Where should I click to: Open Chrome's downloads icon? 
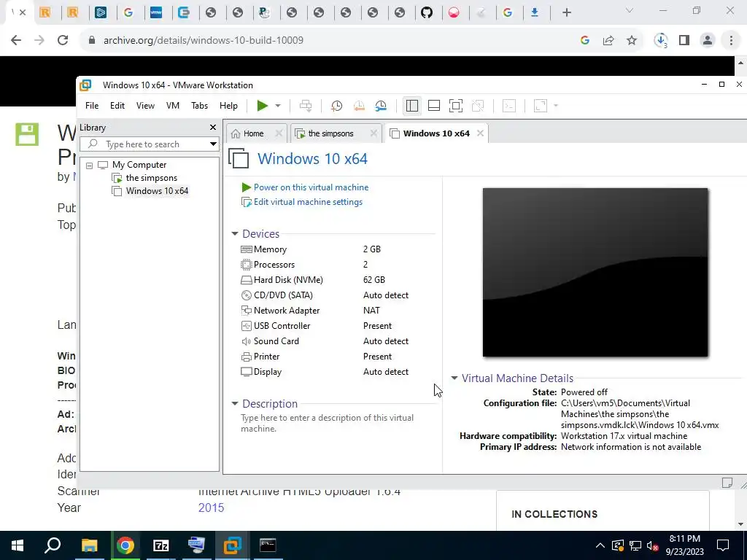point(661,41)
